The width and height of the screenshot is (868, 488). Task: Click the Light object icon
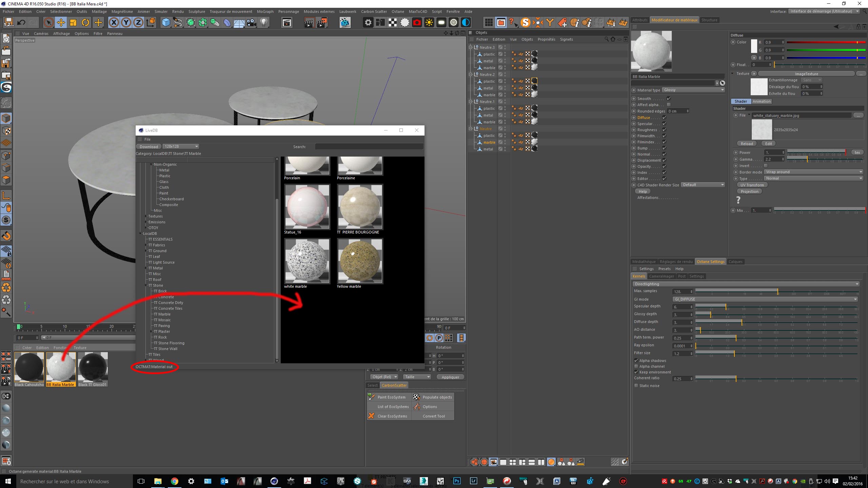pos(264,23)
